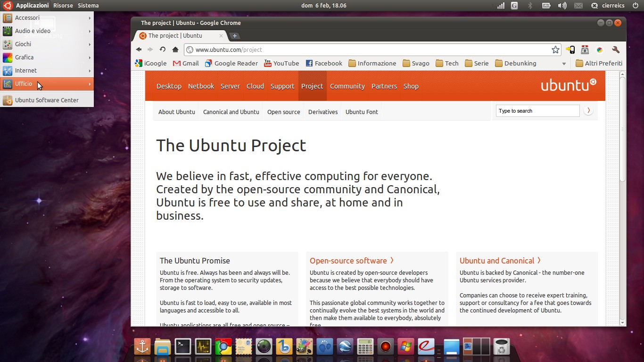The image size is (644, 362).
Task: Submit site search with the arrow button
Action: (588, 111)
